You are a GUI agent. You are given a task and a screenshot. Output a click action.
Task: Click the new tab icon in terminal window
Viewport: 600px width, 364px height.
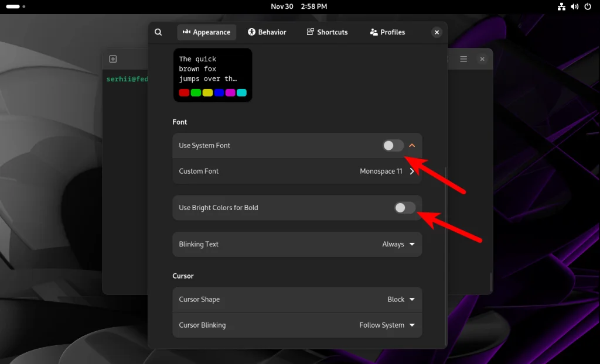113,59
